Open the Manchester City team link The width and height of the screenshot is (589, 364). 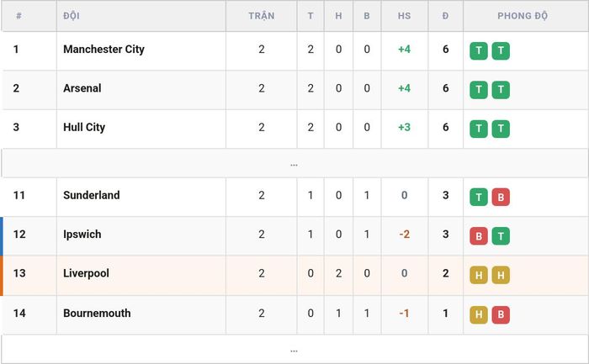coord(103,49)
